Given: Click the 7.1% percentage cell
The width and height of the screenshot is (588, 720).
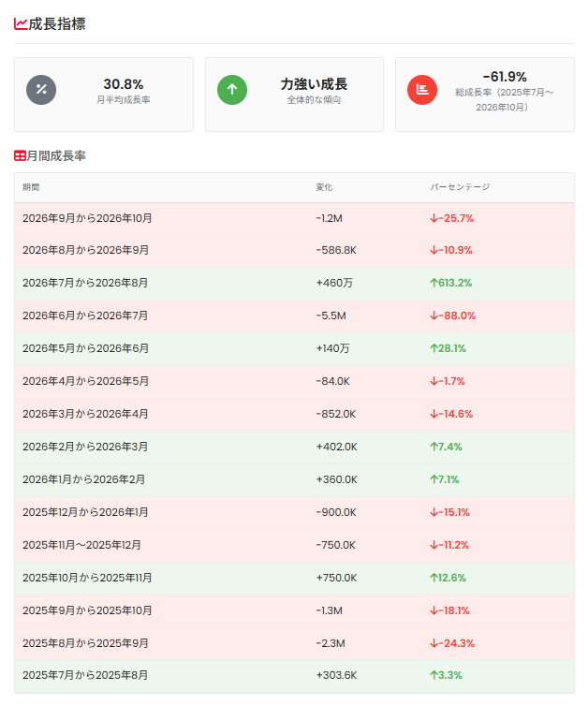Looking at the screenshot, I should (x=444, y=480).
